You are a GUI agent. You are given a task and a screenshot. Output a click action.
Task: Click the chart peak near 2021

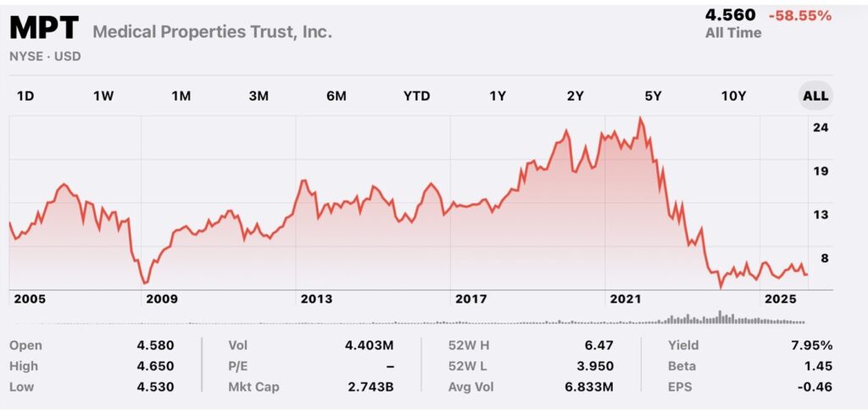(x=640, y=119)
